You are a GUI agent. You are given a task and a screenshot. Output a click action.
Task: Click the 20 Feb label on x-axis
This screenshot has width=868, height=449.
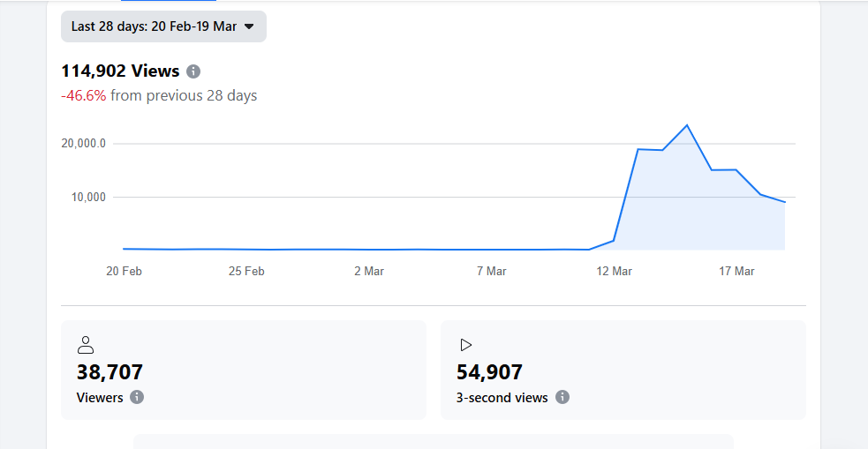[124, 272]
